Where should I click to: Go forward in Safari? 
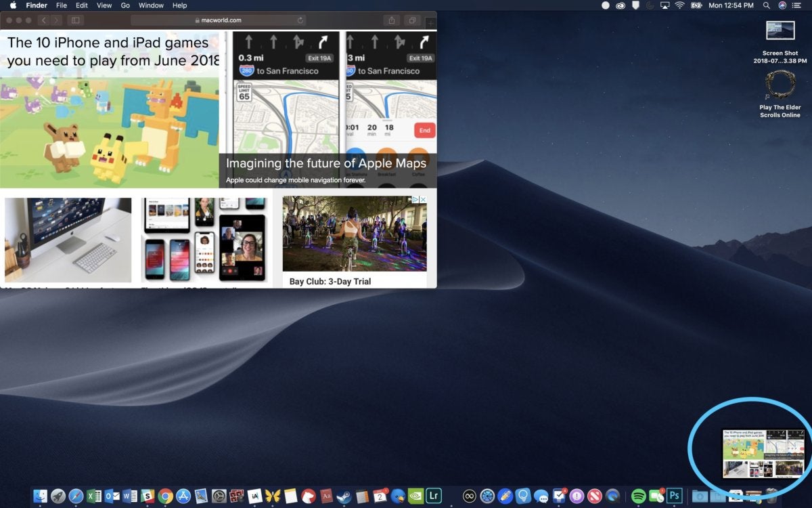pos(56,20)
